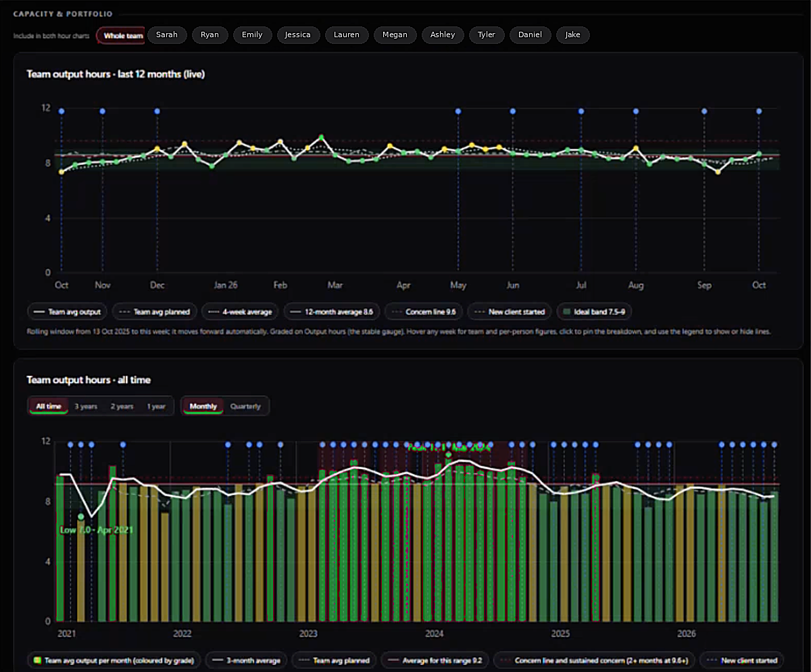Click the new client marker above Sep
This screenshot has height=672, width=811.
click(704, 111)
